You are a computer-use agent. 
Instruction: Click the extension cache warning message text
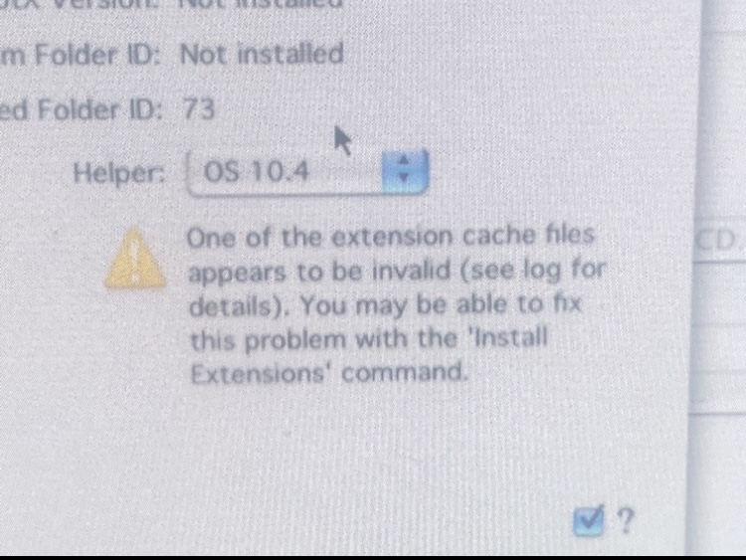396,305
